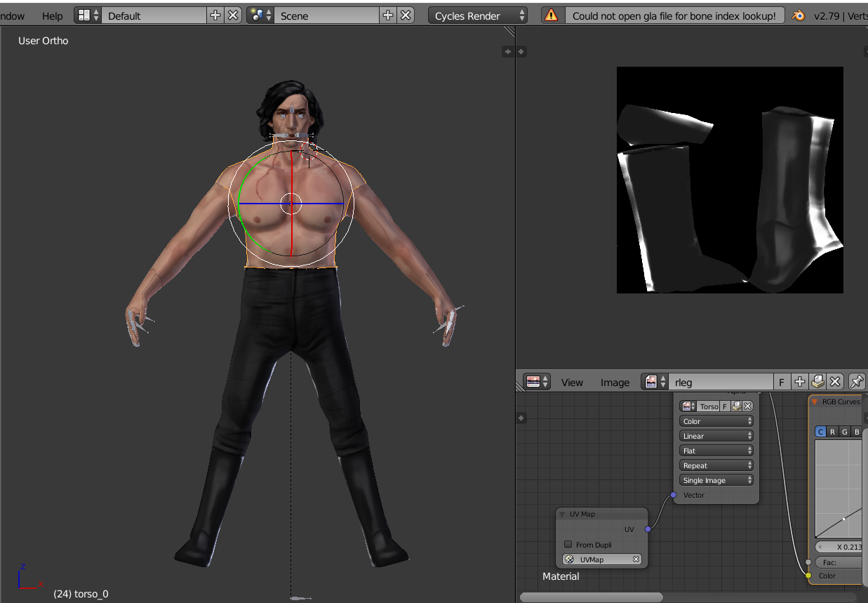Image resolution: width=868 pixels, height=603 pixels.
Task: Open file for the Torso node image
Action: [x=736, y=406]
